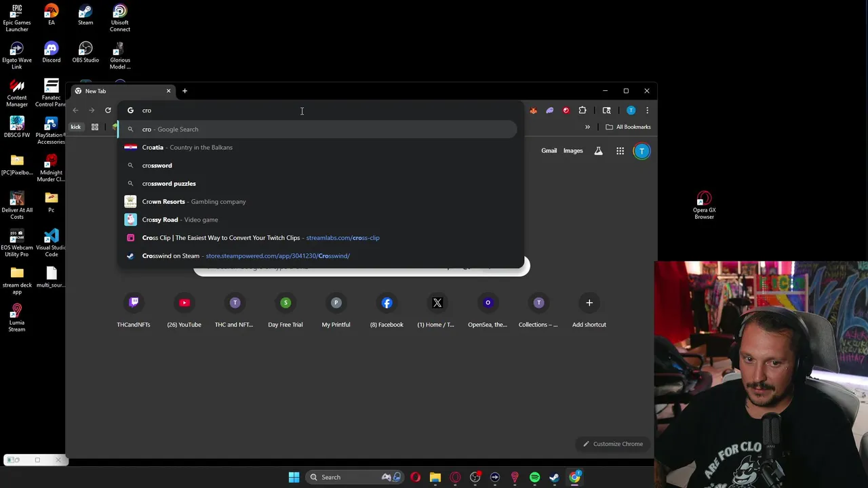Image resolution: width=868 pixels, height=488 pixels.
Task: Open Day Free Trial shortcut
Action: (x=285, y=311)
